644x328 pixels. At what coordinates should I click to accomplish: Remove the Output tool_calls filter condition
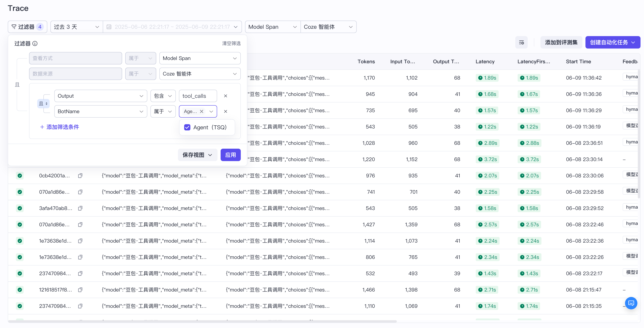[225, 96]
